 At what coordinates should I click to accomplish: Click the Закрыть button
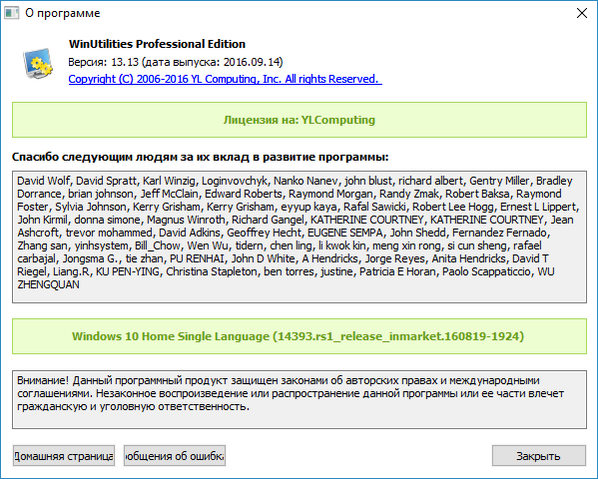[539, 456]
